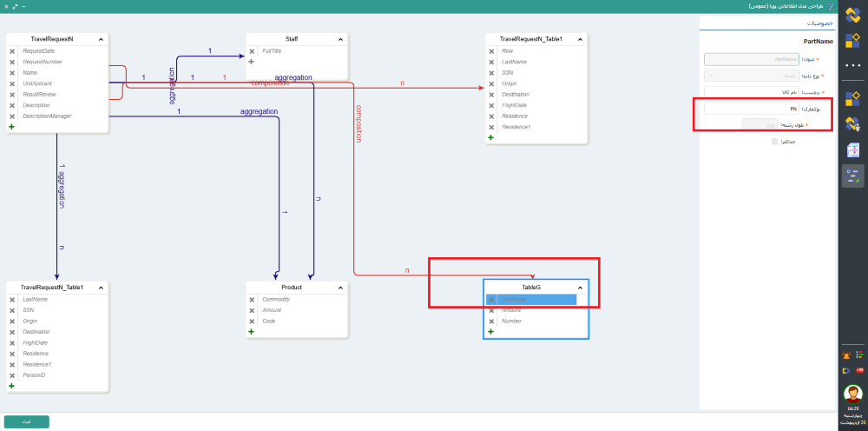Open the three-dots more menu in sidebar

pyautogui.click(x=852, y=64)
